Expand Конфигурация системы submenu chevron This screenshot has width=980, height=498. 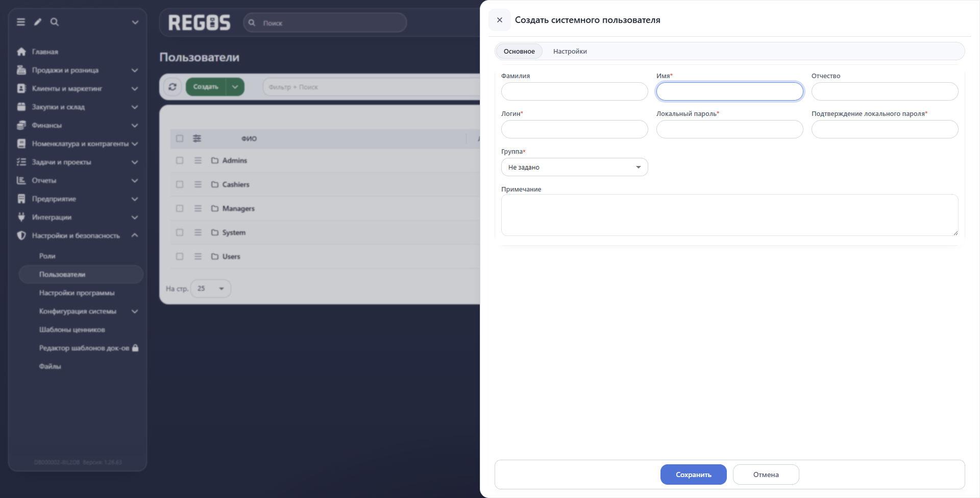(x=135, y=311)
